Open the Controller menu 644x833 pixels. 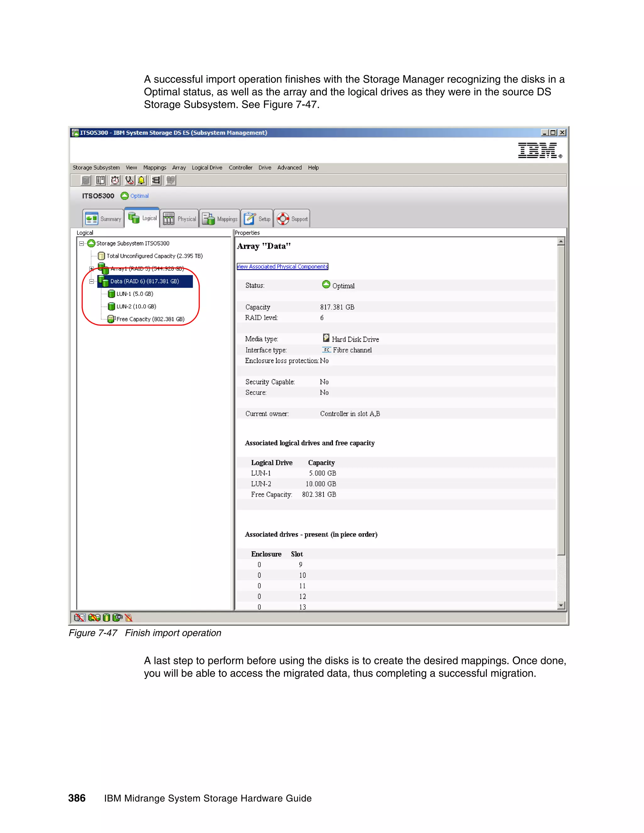(x=240, y=168)
